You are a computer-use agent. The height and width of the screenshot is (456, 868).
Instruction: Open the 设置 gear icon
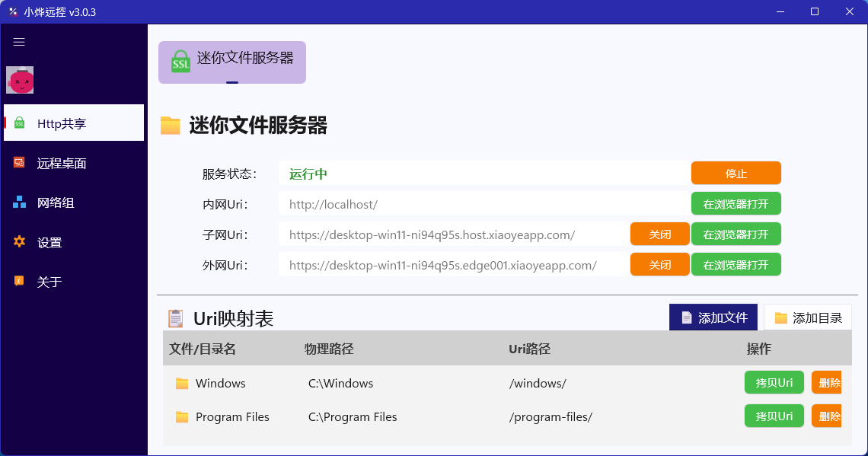[19, 242]
